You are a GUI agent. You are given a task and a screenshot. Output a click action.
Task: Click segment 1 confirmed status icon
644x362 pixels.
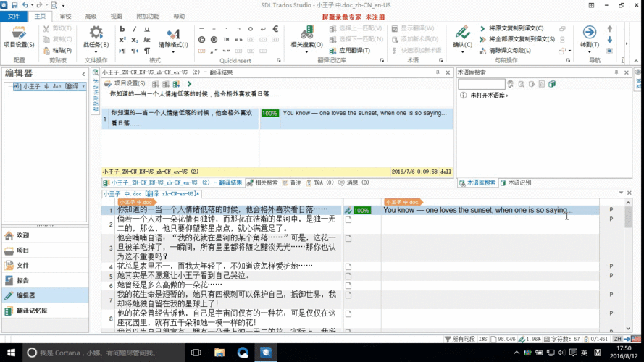tap(348, 210)
